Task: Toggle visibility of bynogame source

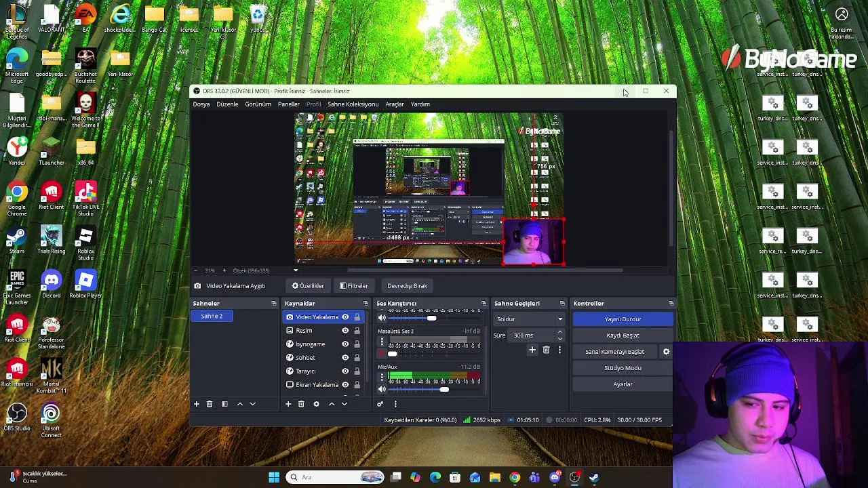Action: 345,344
